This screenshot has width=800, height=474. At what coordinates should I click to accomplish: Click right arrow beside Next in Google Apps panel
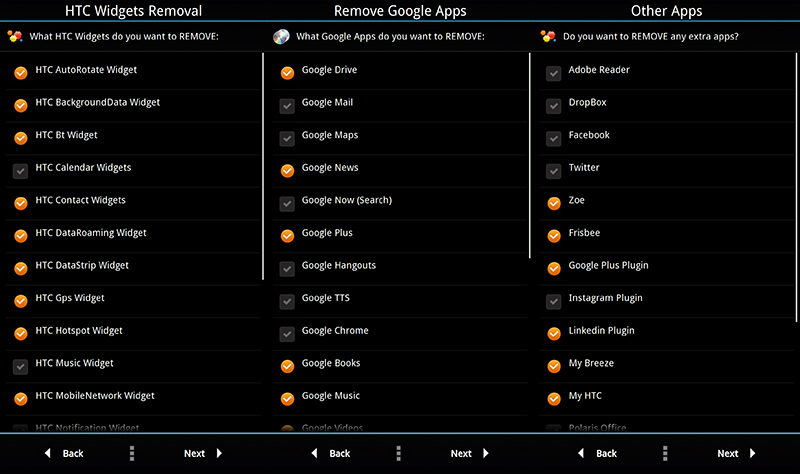(486, 453)
